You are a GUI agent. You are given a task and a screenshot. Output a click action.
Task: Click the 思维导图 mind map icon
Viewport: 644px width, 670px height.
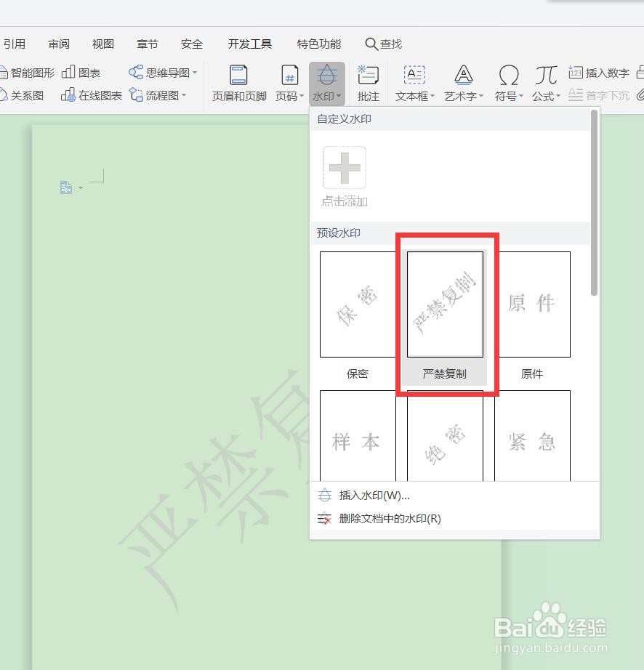coord(136,72)
